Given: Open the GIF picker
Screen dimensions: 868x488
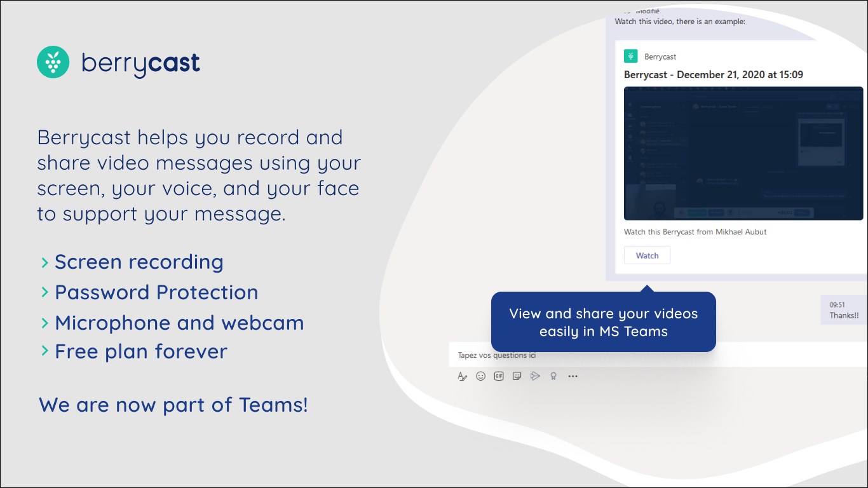Looking at the screenshot, I should tap(499, 376).
